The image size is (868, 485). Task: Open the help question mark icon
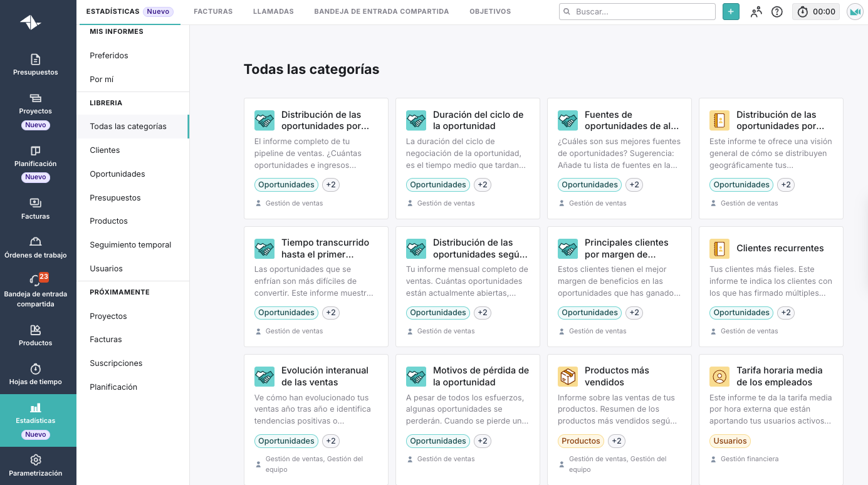coord(777,11)
